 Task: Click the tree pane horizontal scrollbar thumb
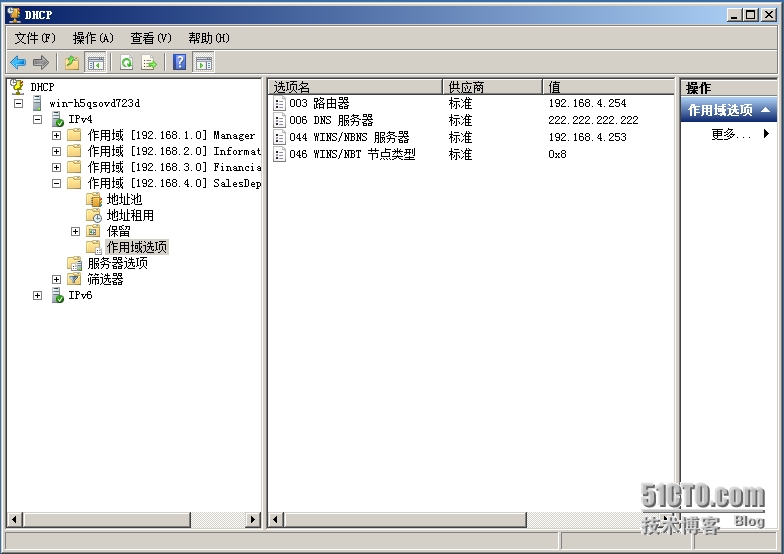coord(106,520)
